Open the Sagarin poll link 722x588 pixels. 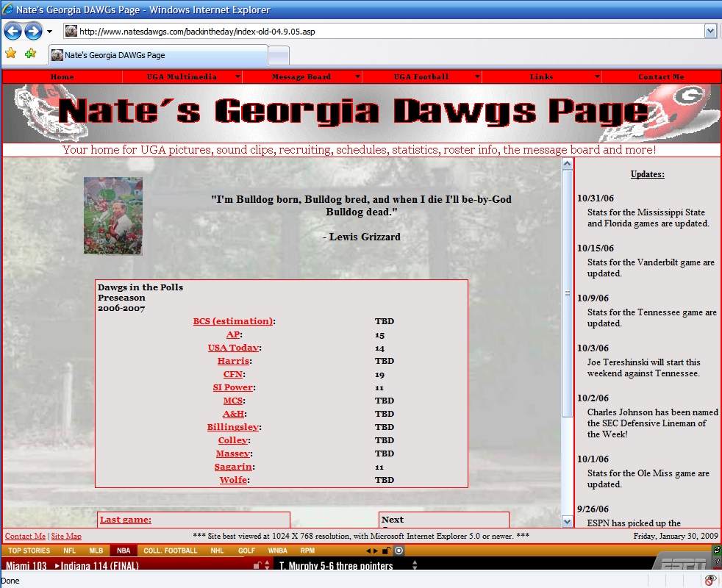tap(233, 467)
